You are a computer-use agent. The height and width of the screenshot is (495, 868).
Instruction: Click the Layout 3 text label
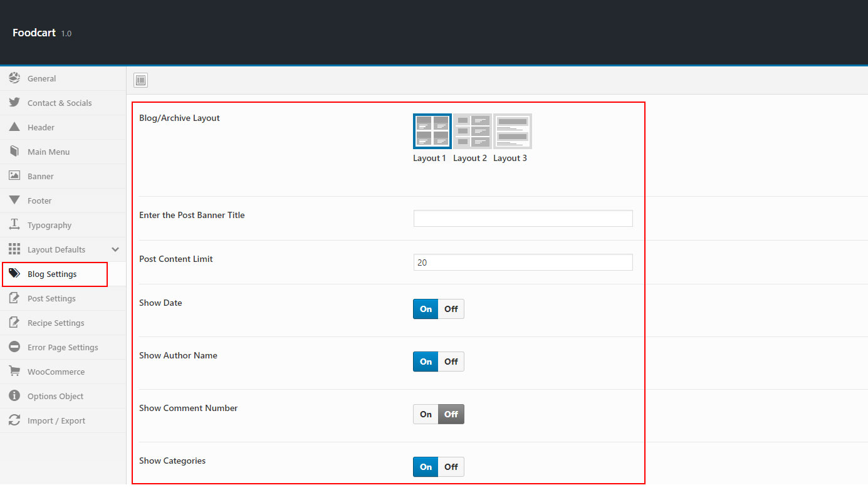[510, 158]
